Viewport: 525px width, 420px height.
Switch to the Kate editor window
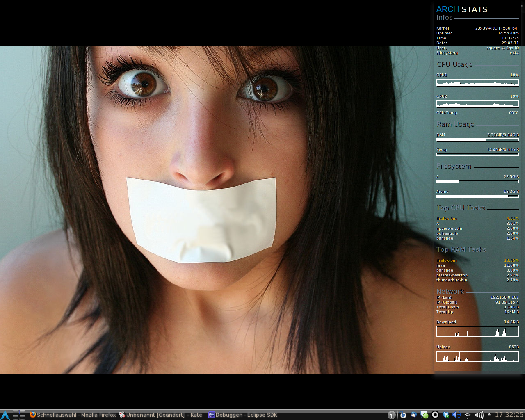[x=161, y=415]
